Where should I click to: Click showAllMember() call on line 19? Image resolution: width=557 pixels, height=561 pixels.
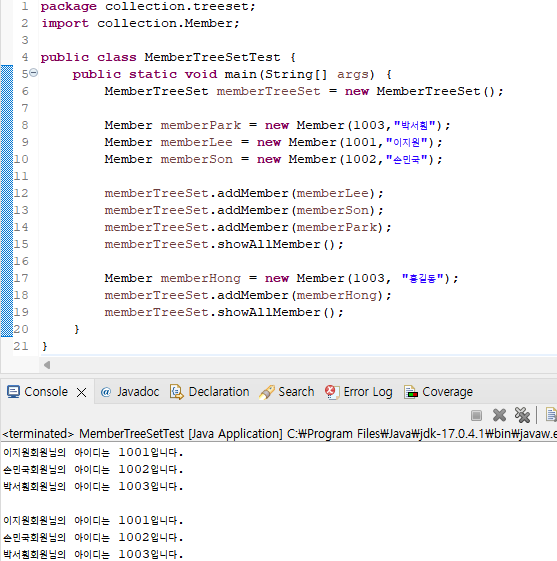tap(276, 312)
